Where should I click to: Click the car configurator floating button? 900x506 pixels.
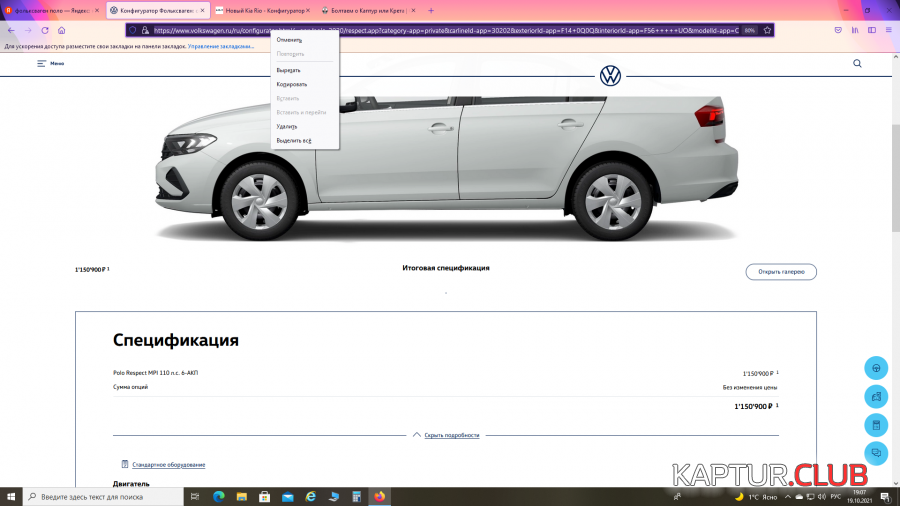[x=875, y=396]
